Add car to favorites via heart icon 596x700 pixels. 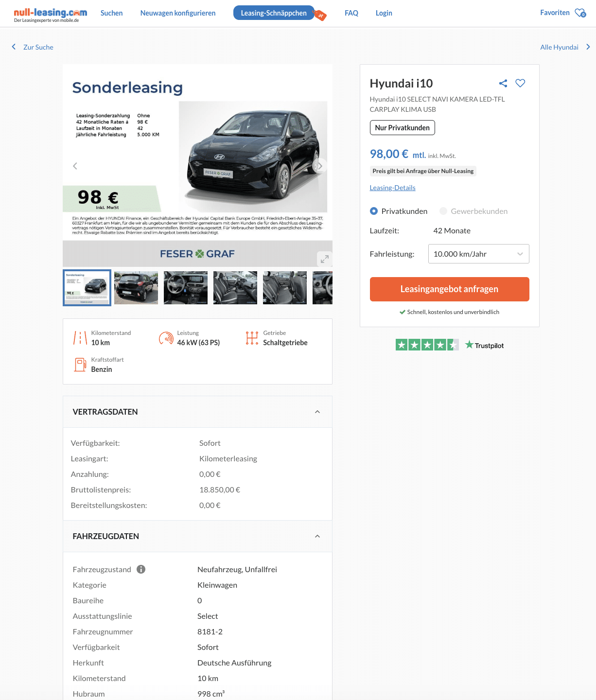coord(520,83)
